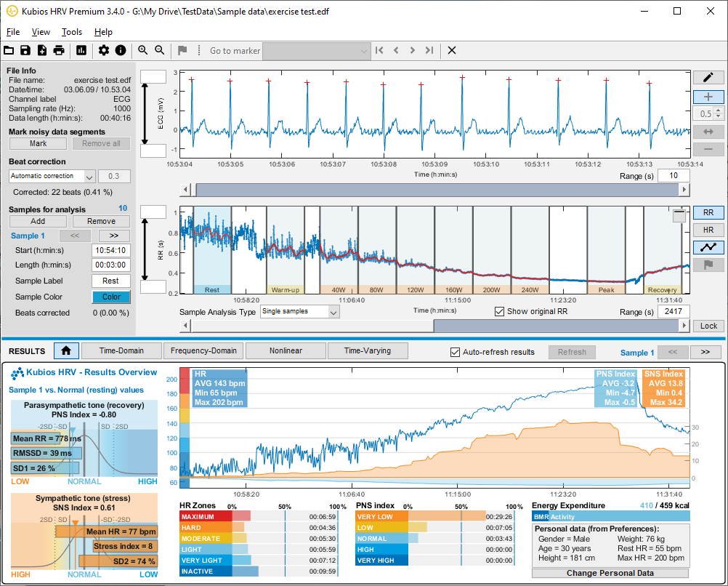Go to next sample in results bar
Image resolution: width=728 pixels, height=586 pixels.
[x=705, y=352]
